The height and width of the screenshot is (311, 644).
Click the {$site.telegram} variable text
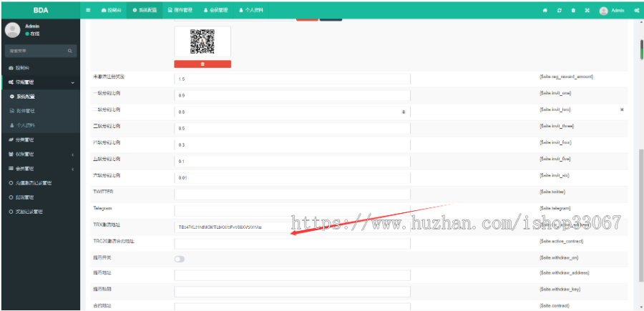coord(555,209)
